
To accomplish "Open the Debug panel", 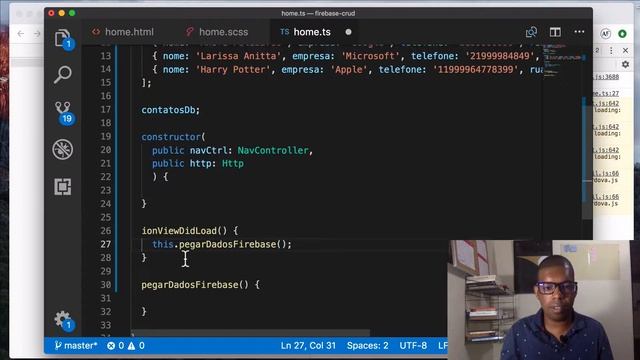I will 62,149.
